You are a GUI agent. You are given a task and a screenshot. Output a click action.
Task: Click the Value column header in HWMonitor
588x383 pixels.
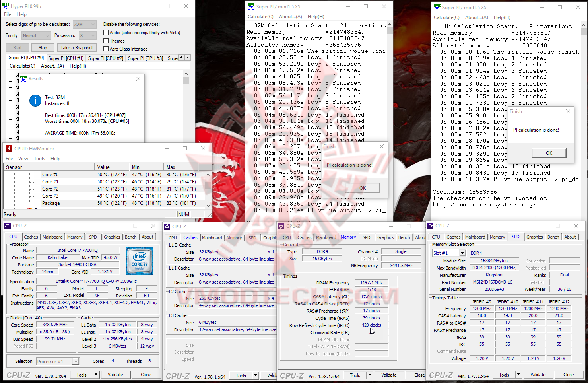click(113, 167)
